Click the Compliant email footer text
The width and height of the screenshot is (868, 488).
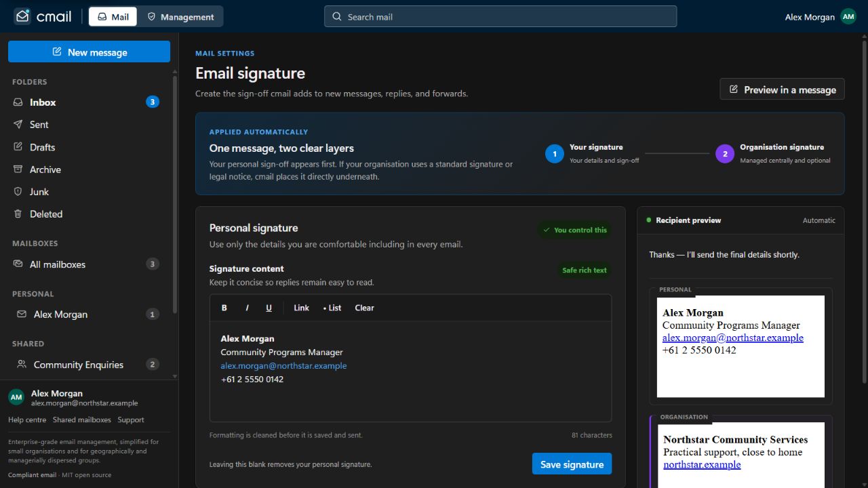pyautogui.click(x=32, y=475)
